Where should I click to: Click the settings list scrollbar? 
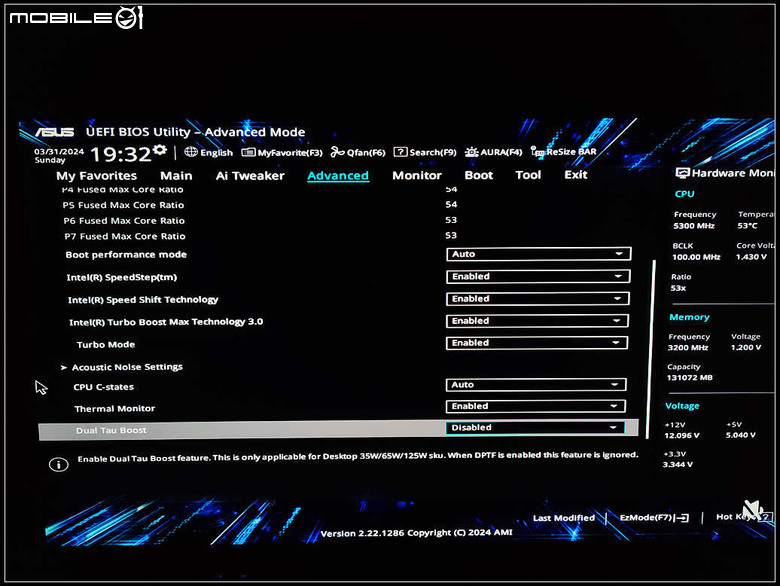(x=651, y=349)
